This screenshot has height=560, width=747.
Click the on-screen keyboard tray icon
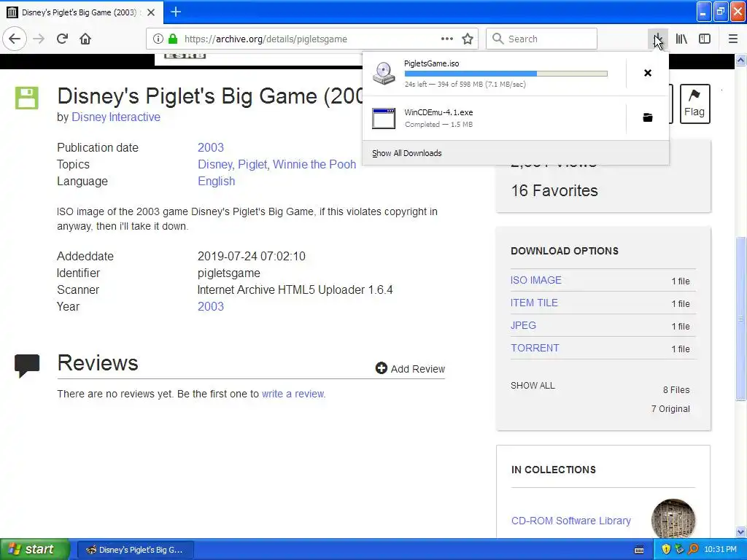point(639,550)
